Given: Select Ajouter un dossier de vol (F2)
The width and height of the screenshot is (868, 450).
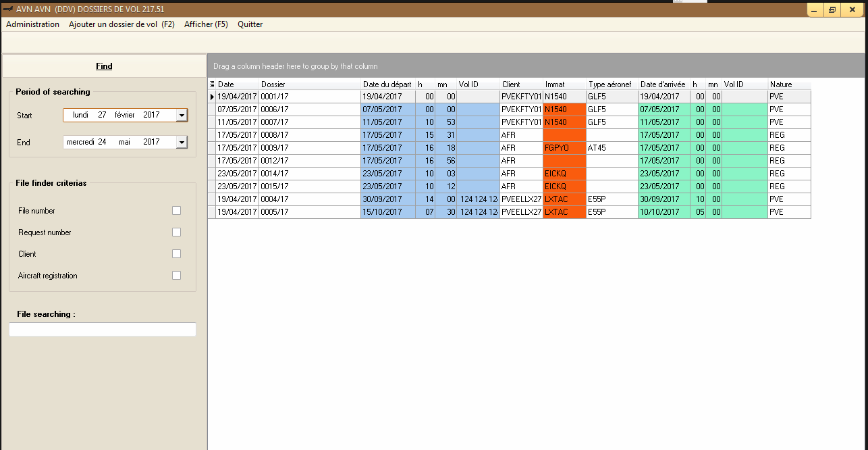Looking at the screenshot, I should point(121,24).
